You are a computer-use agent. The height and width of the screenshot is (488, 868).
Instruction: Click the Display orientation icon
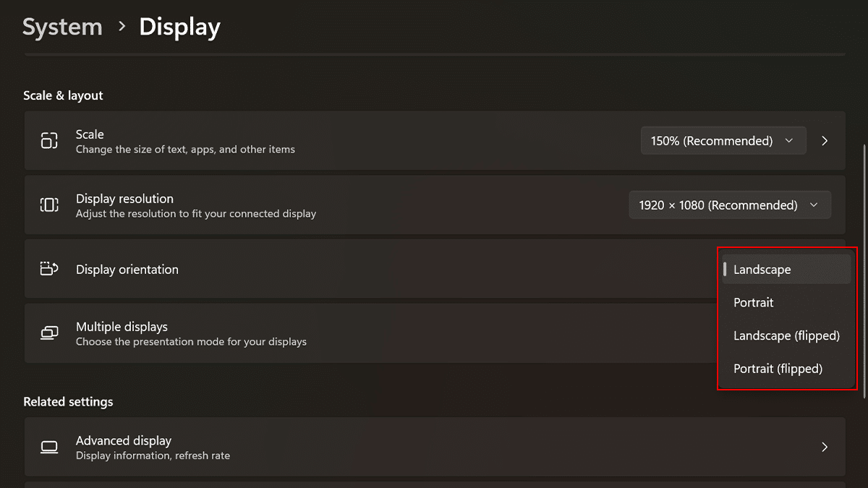49,269
